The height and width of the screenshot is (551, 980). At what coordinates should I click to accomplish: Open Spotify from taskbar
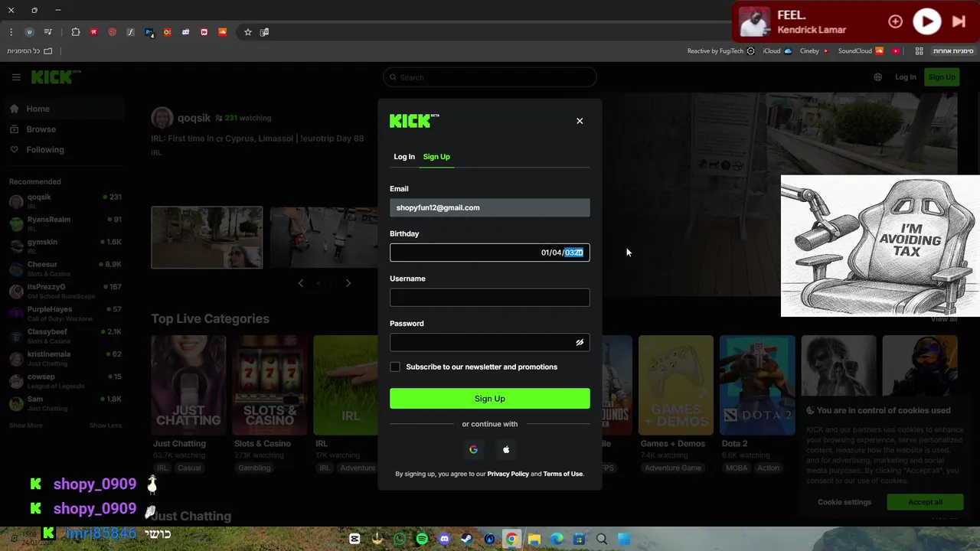(x=422, y=539)
